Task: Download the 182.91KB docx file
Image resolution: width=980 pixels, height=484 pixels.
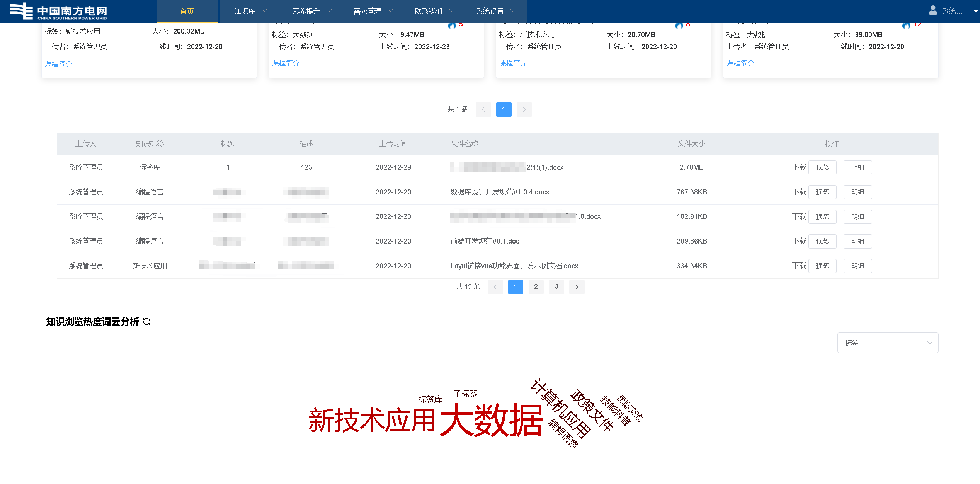Action: pos(799,216)
